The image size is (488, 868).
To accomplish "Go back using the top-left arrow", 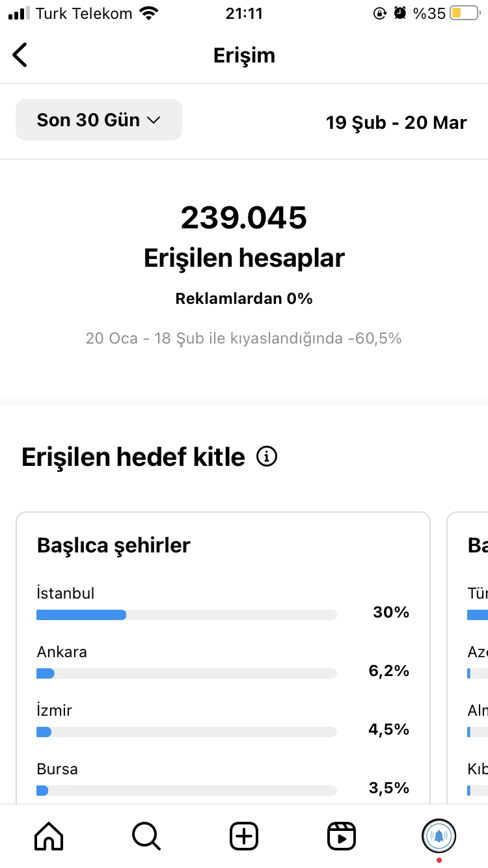I will click(20, 55).
